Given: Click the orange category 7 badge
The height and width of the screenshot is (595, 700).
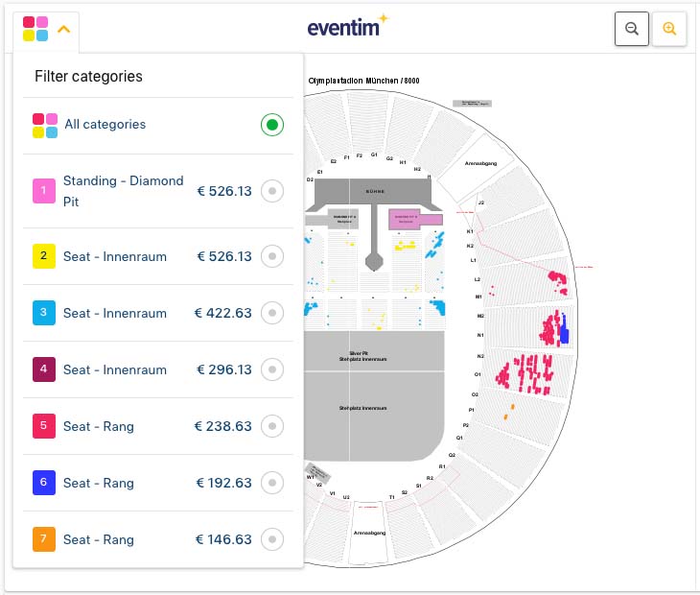Looking at the screenshot, I should [x=44, y=539].
